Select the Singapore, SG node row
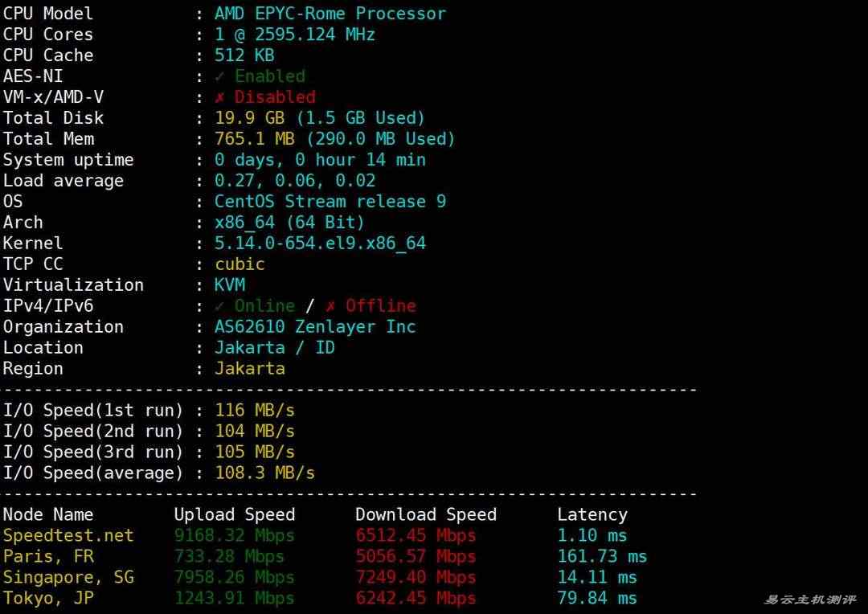868x614 pixels. coord(68,578)
